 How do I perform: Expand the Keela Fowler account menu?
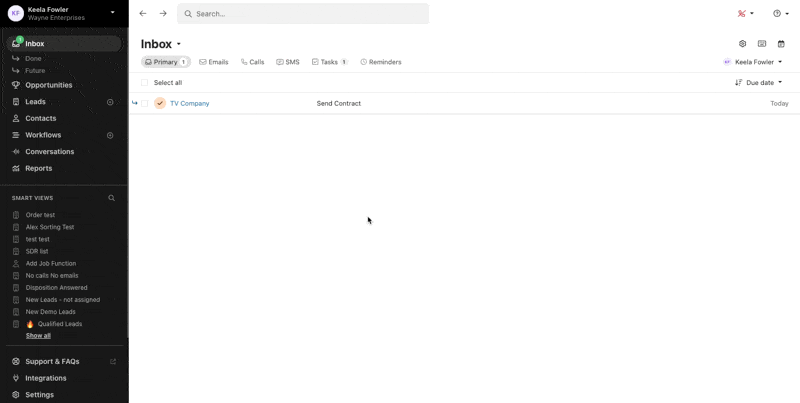[113, 13]
